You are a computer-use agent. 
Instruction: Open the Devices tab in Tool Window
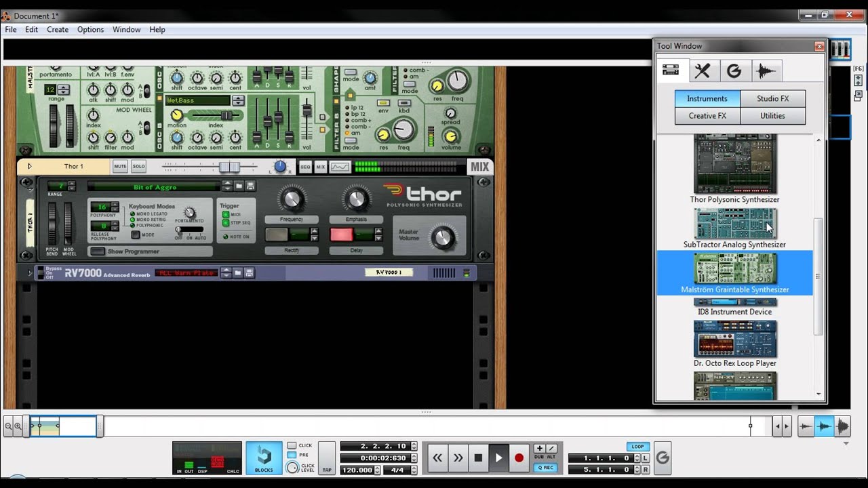click(671, 70)
